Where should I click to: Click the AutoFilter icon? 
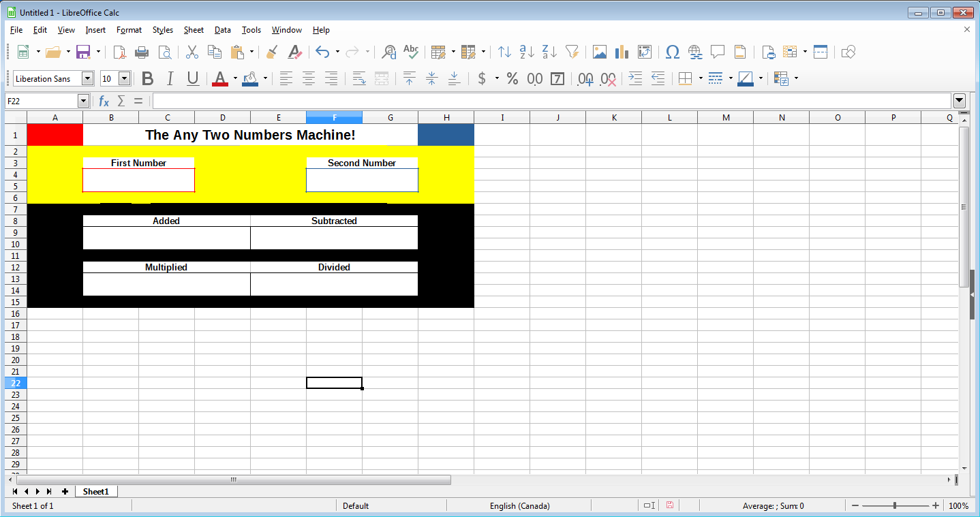[572, 52]
